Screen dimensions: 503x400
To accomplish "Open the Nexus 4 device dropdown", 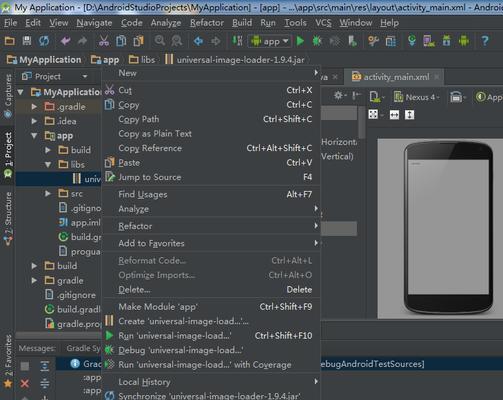I will pos(417,97).
